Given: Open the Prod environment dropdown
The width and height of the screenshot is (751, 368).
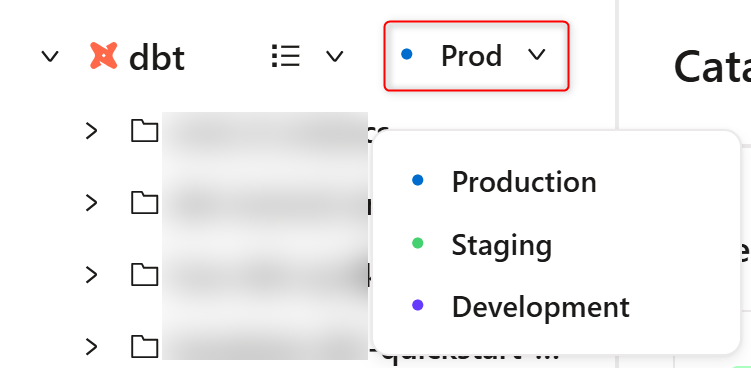Looking at the screenshot, I should 476,56.
